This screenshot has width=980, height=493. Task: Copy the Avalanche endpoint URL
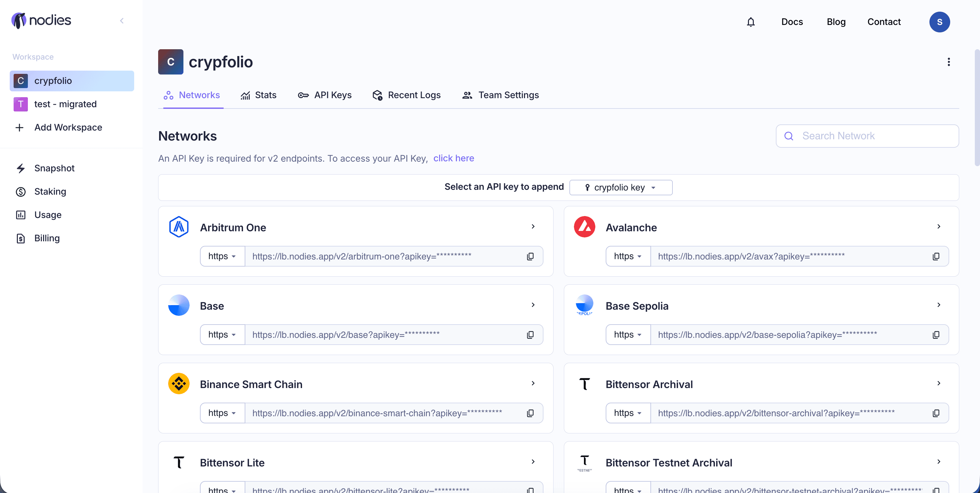point(936,257)
